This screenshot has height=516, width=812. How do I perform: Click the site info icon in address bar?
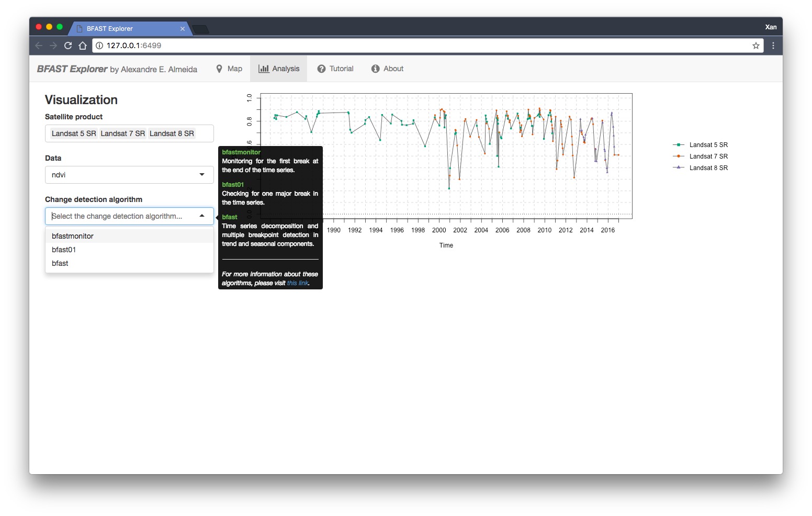pyautogui.click(x=99, y=46)
